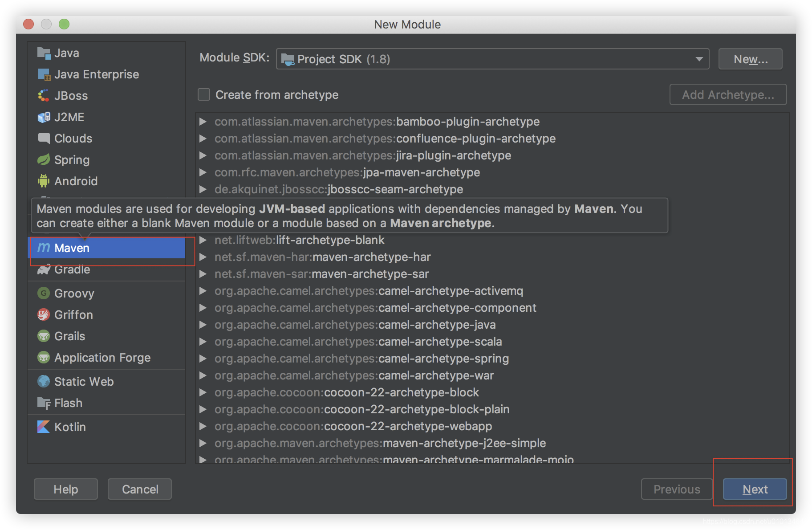This screenshot has width=812, height=530.
Task: Expand maven-archetype-har entry
Action: point(203,257)
